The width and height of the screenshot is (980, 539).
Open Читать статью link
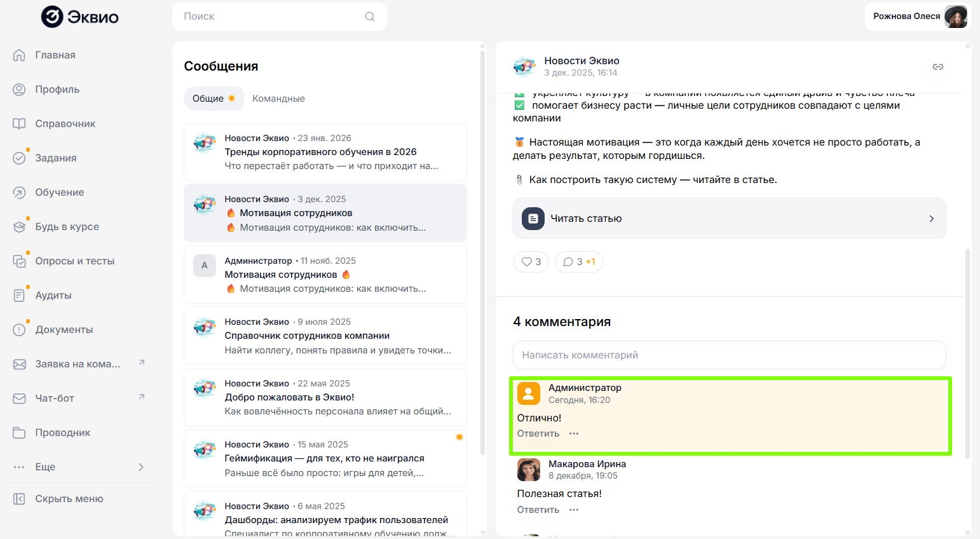click(x=730, y=219)
